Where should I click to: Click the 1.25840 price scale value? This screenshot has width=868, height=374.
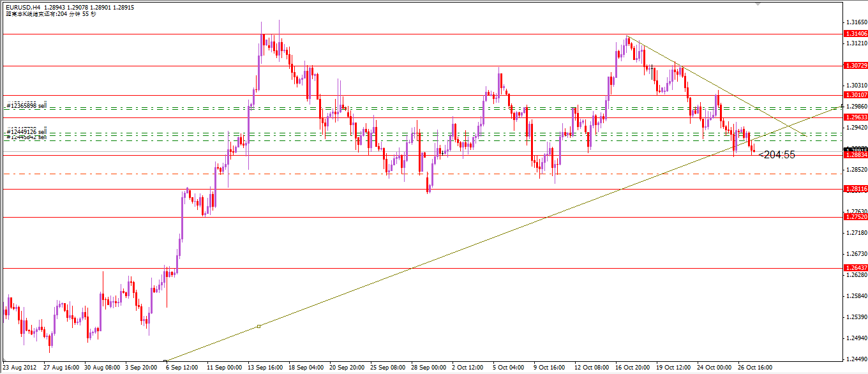tap(857, 296)
